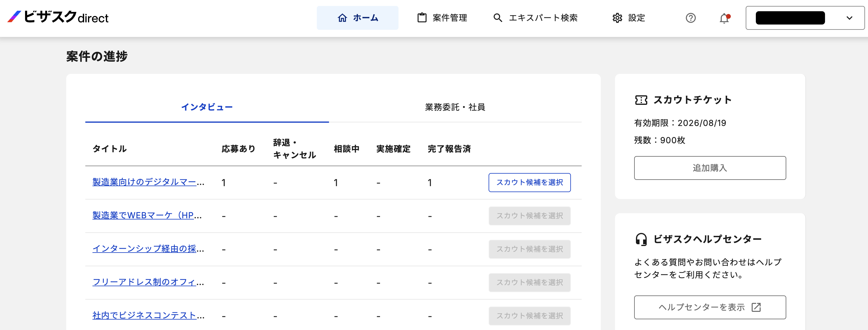
Task: Click タイトル column header
Action: [x=109, y=149]
